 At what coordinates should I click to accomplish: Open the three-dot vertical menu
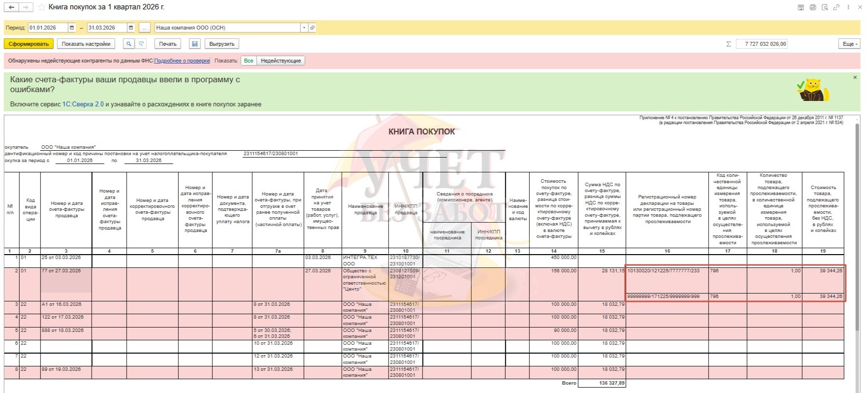pyautogui.click(x=848, y=7)
